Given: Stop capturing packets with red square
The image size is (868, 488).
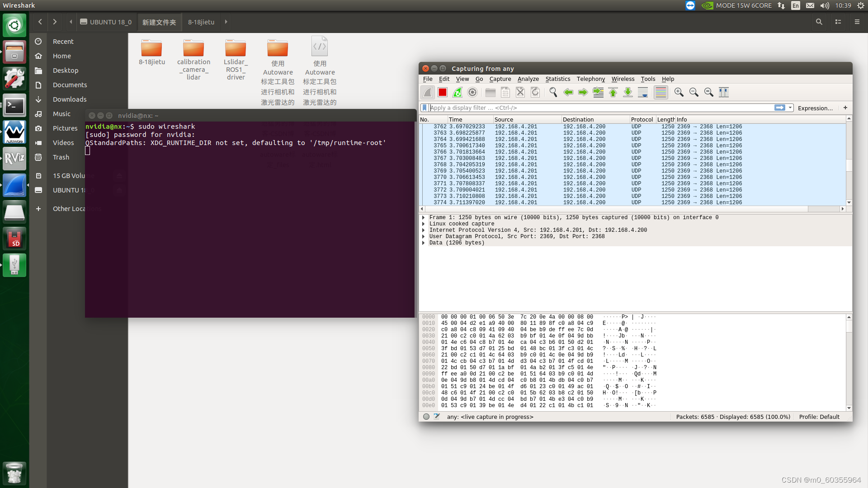Looking at the screenshot, I should pos(443,93).
